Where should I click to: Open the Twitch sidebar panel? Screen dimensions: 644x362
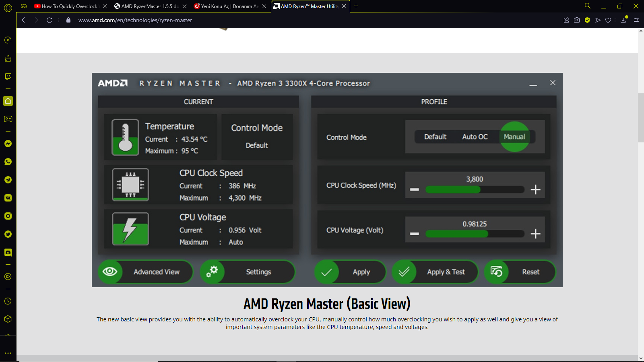[8, 76]
